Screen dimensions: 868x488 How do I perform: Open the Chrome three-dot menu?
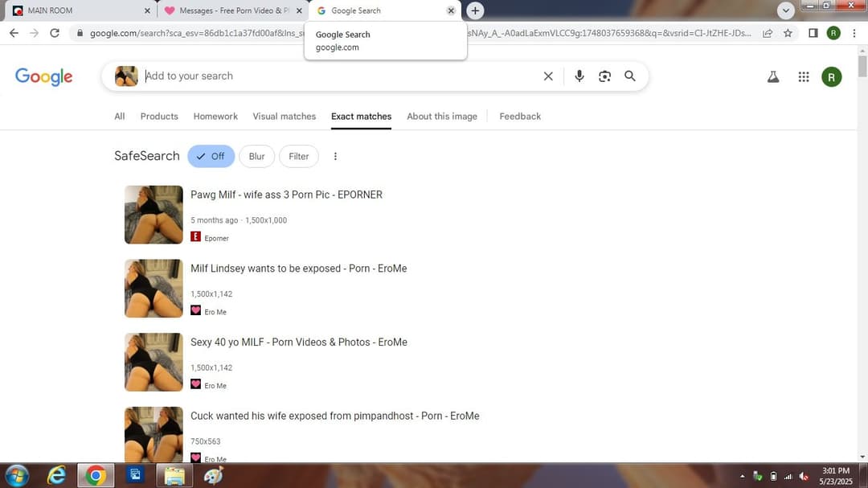854,33
